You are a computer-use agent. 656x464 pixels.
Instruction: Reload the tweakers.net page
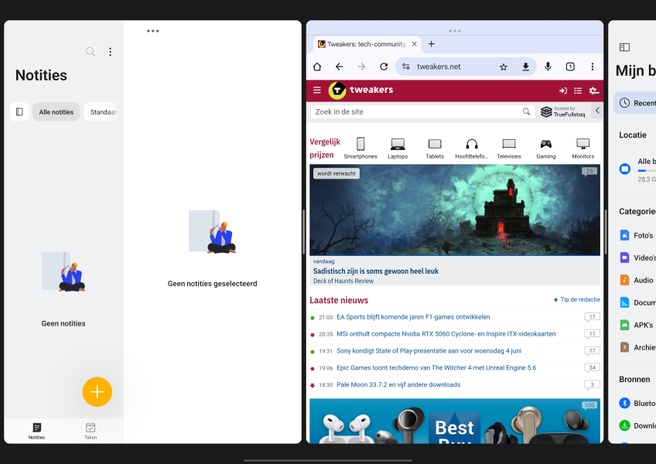coord(384,67)
